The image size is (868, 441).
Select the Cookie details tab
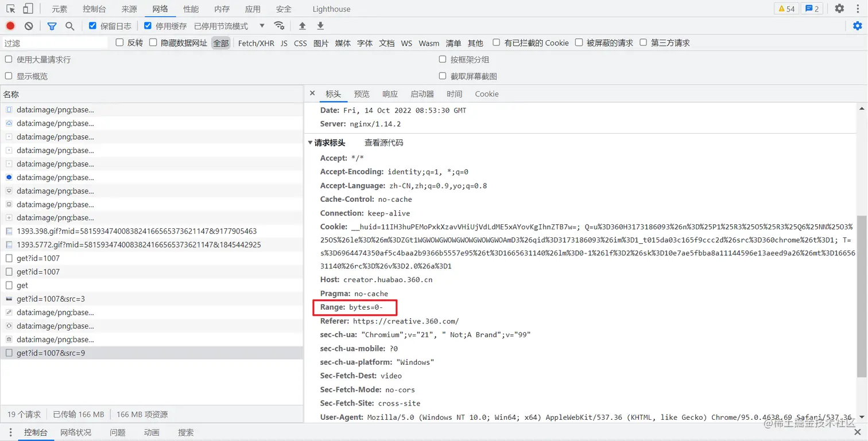(x=487, y=94)
